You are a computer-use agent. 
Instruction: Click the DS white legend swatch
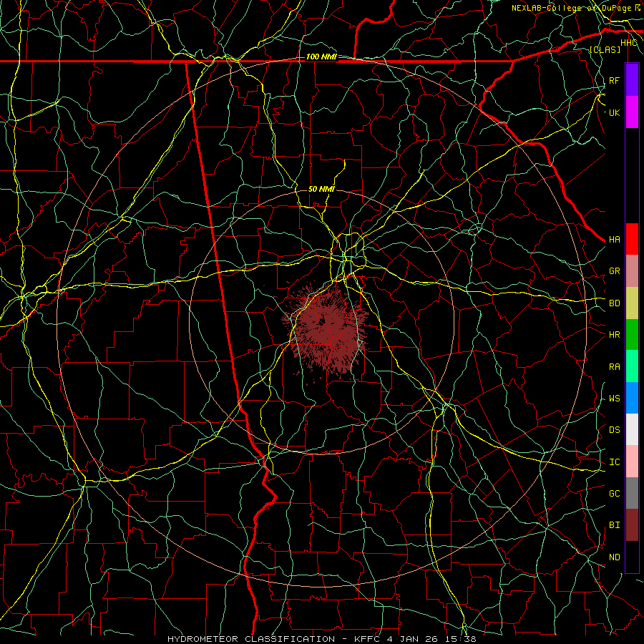632,429
